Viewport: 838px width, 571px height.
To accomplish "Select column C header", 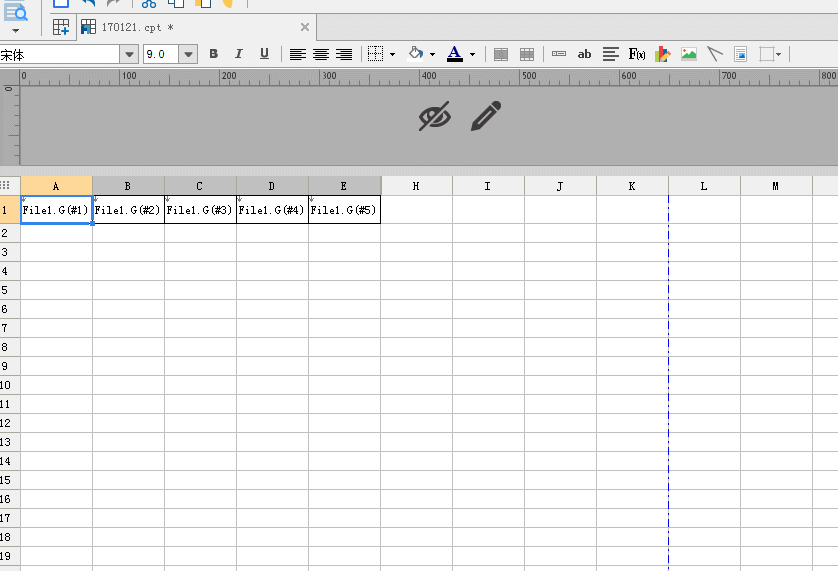I will coord(200,186).
